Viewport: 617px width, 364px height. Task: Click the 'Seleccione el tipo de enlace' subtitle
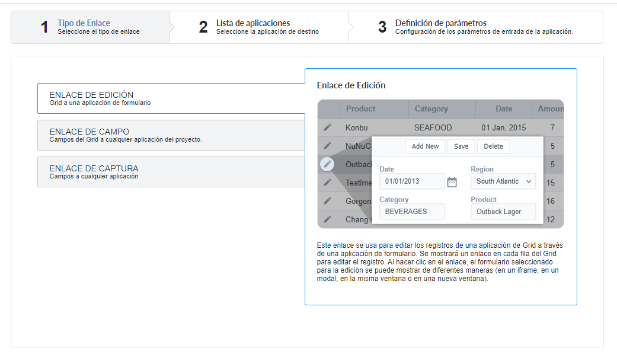pyautogui.click(x=98, y=32)
